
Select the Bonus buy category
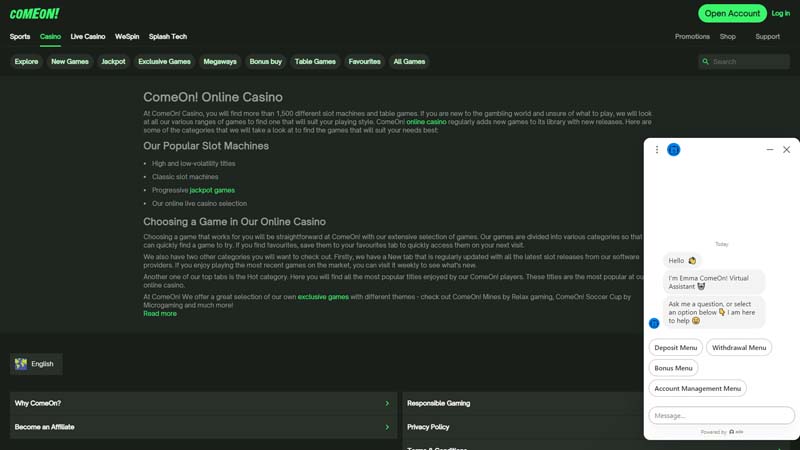pyautogui.click(x=265, y=62)
